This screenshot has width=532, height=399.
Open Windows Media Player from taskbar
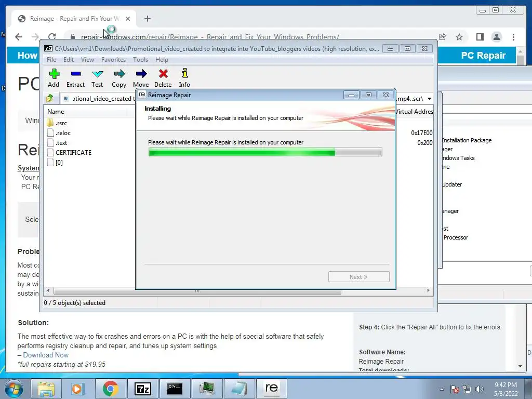tap(77, 389)
